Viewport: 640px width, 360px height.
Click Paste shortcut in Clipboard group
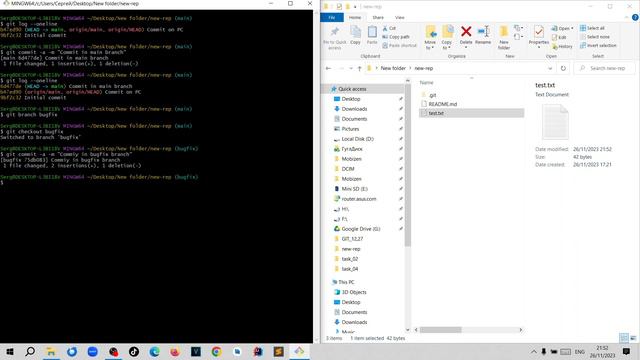pyautogui.click(x=399, y=45)
